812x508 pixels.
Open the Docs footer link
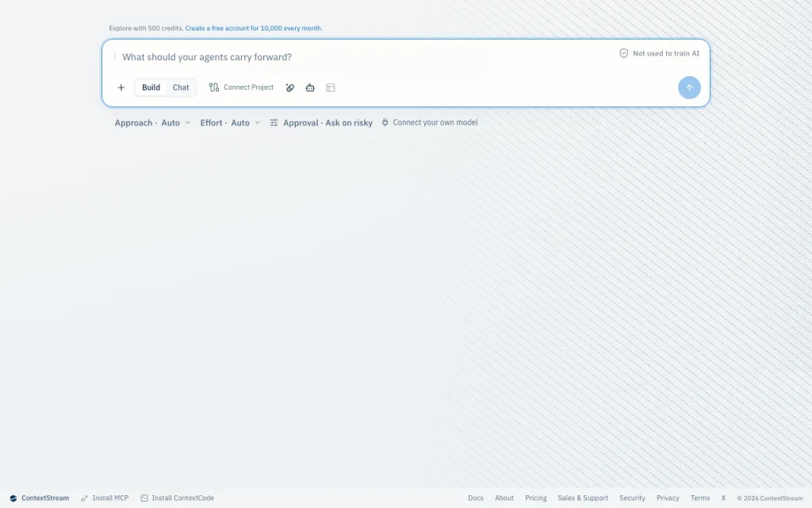tap(476, 498)
